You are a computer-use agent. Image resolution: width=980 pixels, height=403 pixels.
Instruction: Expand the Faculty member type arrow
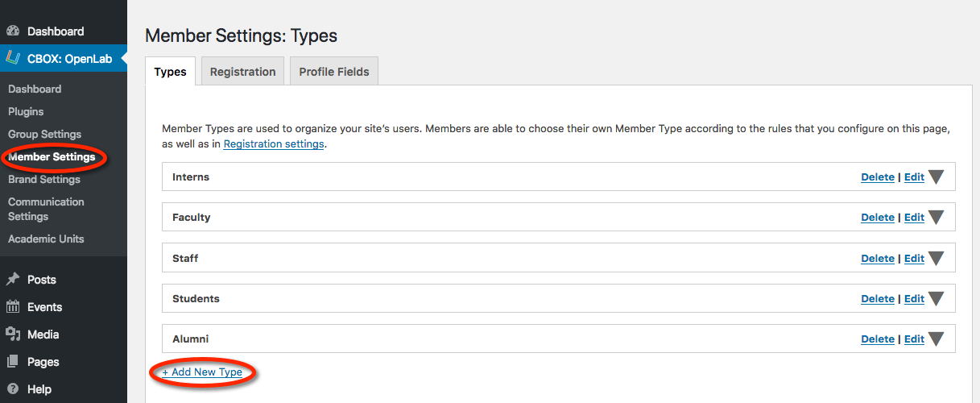936,218
